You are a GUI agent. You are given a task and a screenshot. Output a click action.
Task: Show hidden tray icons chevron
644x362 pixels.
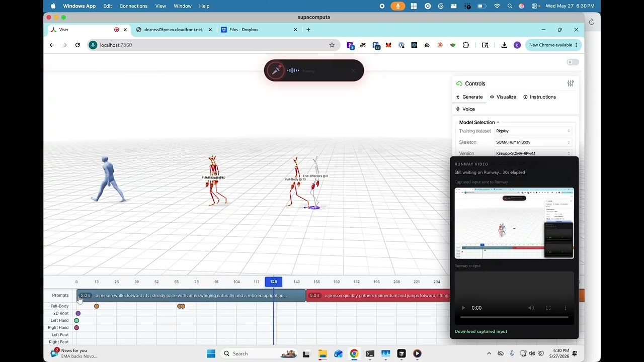489,353
